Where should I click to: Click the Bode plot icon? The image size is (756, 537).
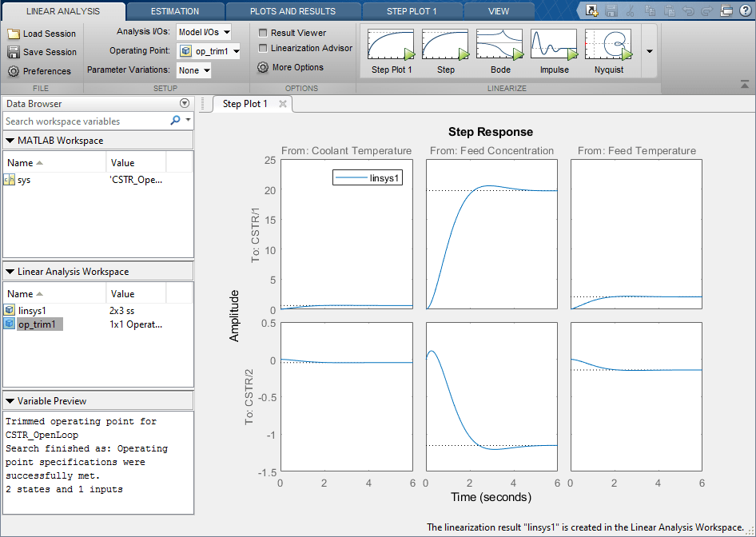point(499,45)
